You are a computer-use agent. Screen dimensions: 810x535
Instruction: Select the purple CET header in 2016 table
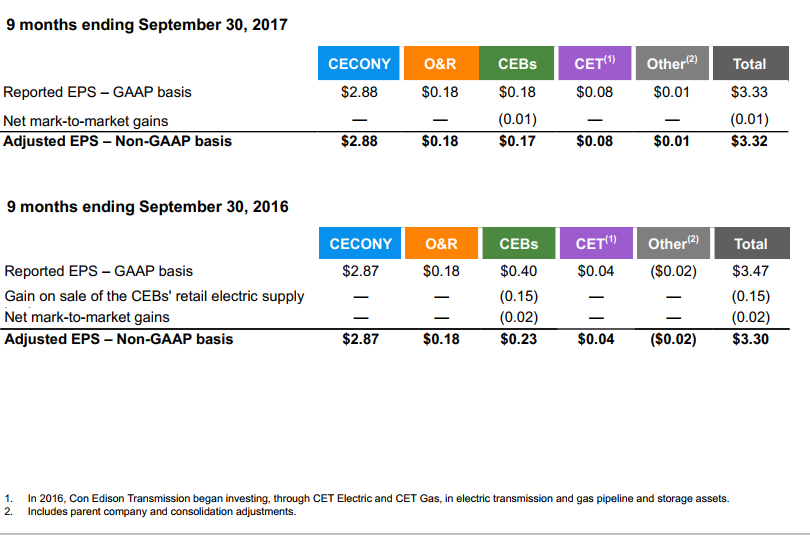click(x=596, y=243)
